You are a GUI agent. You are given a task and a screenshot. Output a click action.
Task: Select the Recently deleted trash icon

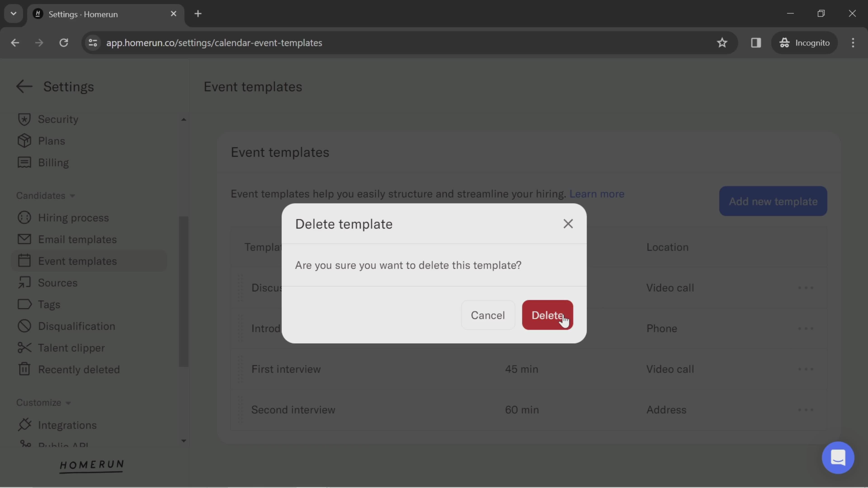[24, 369]
